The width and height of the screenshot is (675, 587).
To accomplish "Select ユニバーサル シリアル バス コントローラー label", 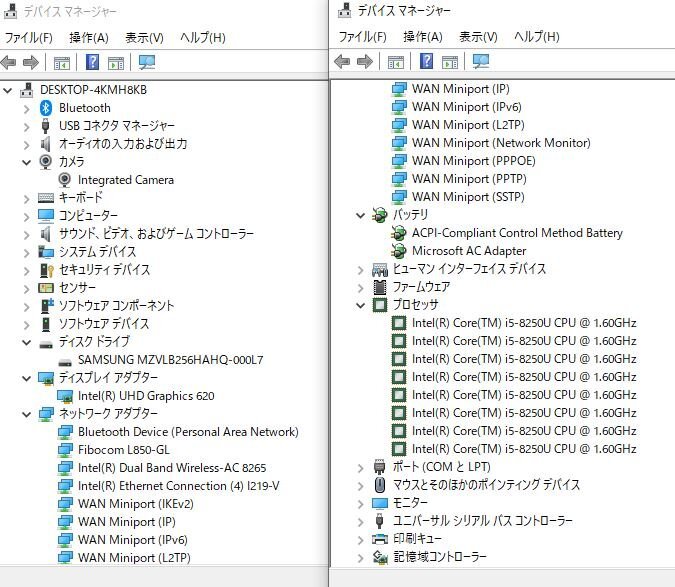I will coord(482,521).
